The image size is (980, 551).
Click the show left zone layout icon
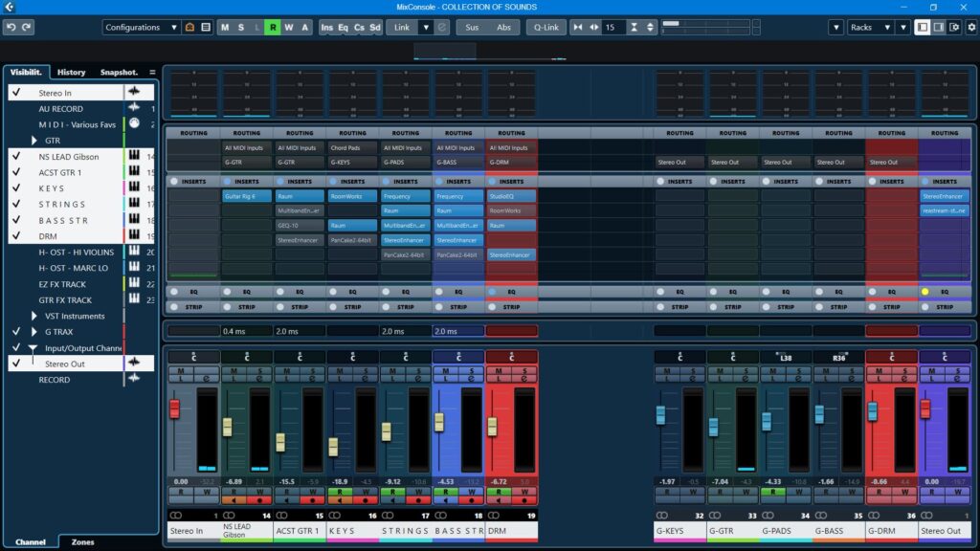pos(922,27)
